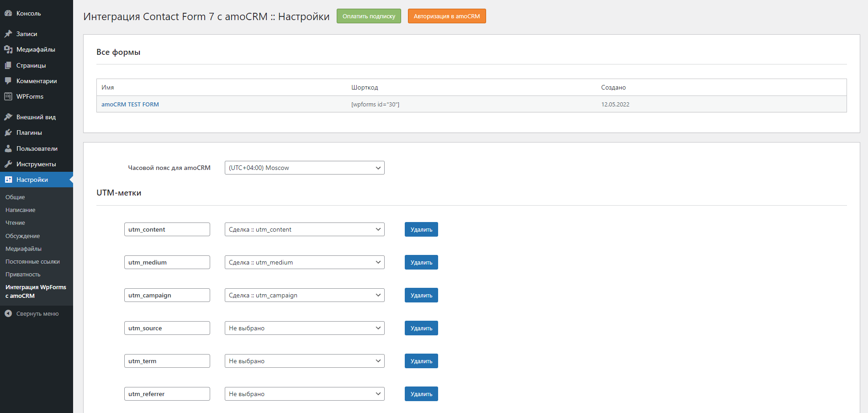Open the Сделка :: utm_medium dropdown
The height and width of the screenshot is (413, 868).
304,262
